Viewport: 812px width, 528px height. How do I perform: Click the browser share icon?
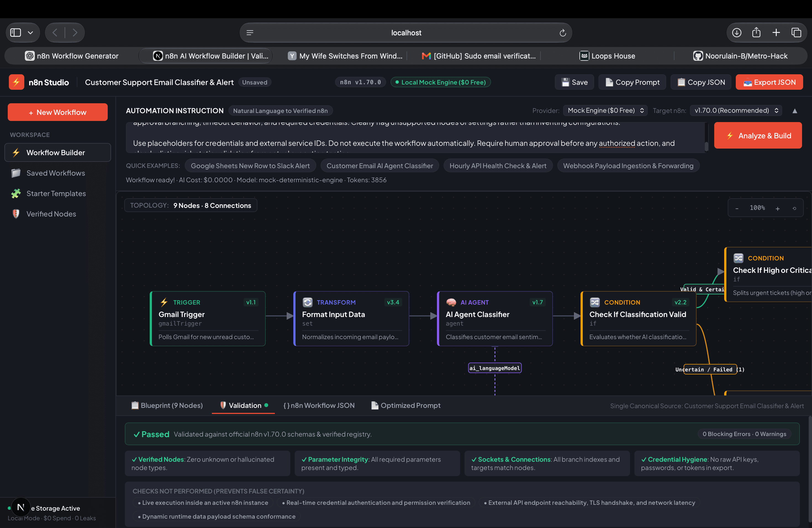tap(756, 32)
